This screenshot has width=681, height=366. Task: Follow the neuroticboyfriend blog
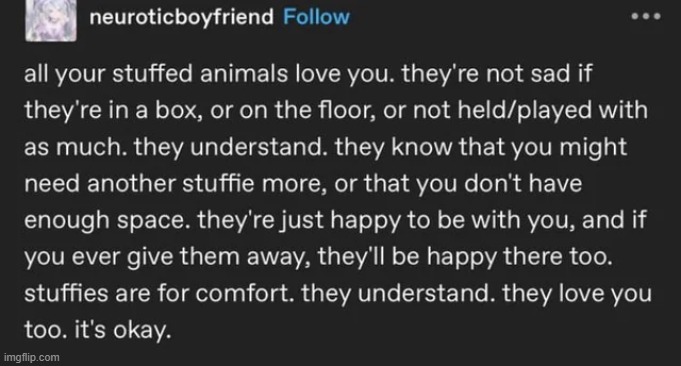coord(316,17)
